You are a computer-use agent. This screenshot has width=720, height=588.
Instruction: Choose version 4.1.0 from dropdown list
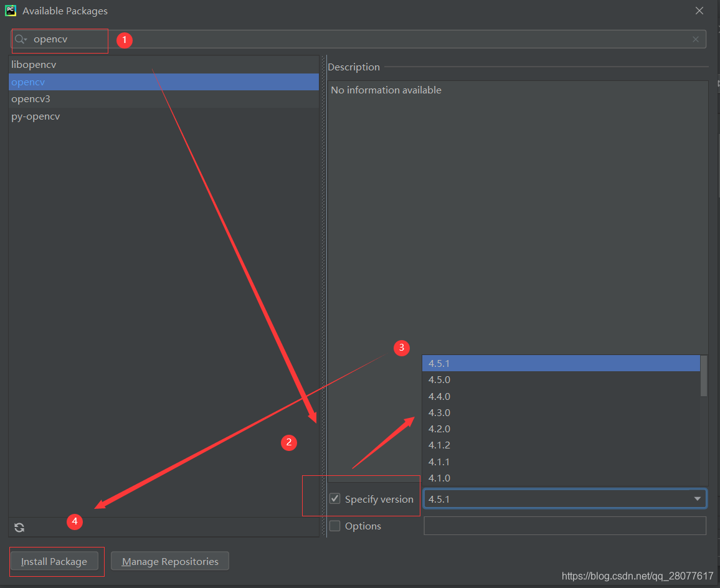(x=561, y=478)
